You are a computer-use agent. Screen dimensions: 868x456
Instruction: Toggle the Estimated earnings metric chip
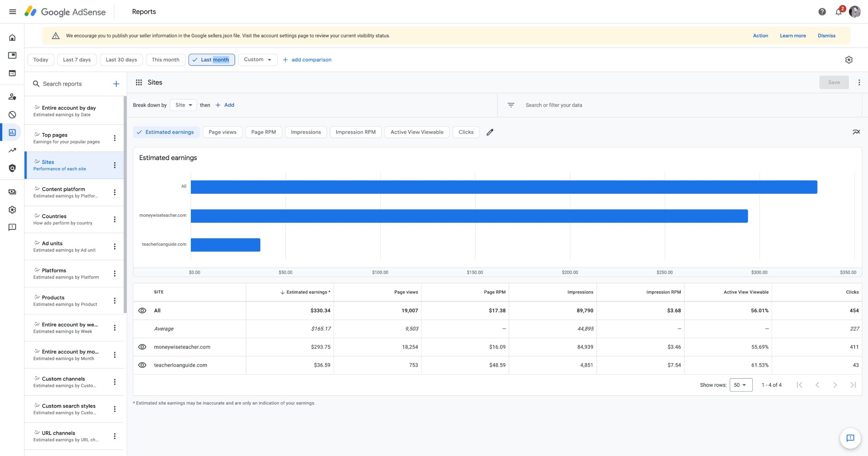[166, 132]
